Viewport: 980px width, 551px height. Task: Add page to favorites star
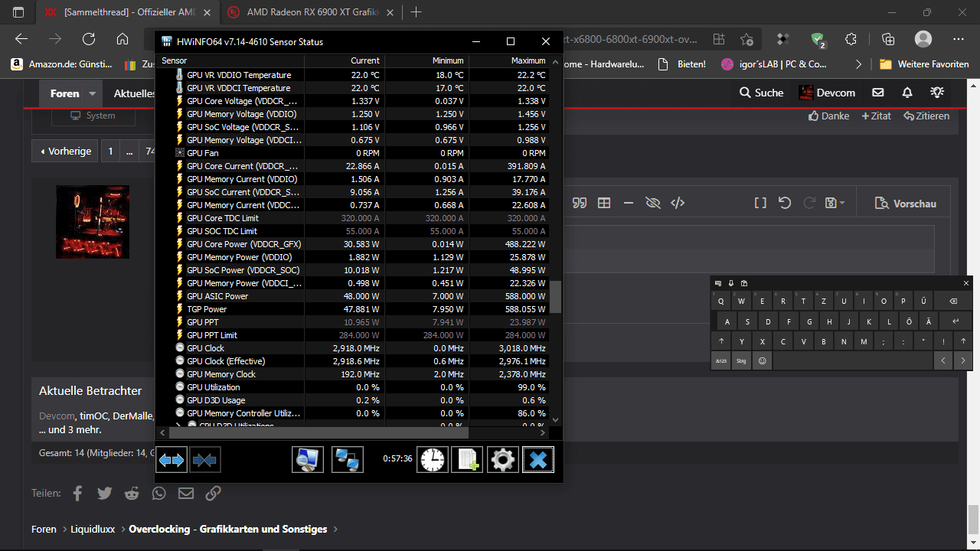746,39
